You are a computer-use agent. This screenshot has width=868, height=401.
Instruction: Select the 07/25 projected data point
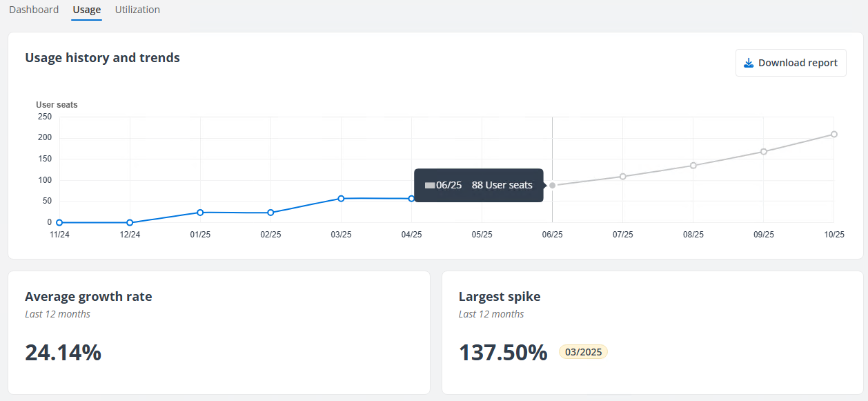pyautogui.click(x=623, y=177)
